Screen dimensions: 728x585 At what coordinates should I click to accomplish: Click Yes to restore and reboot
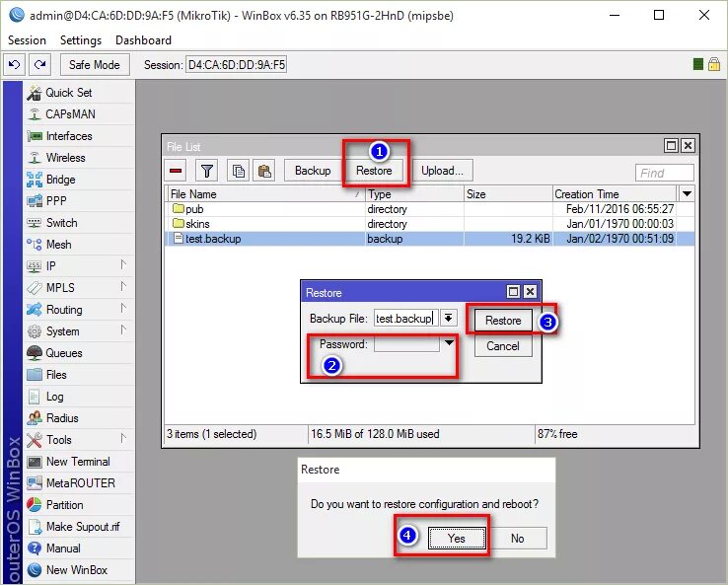pos(457,539)
